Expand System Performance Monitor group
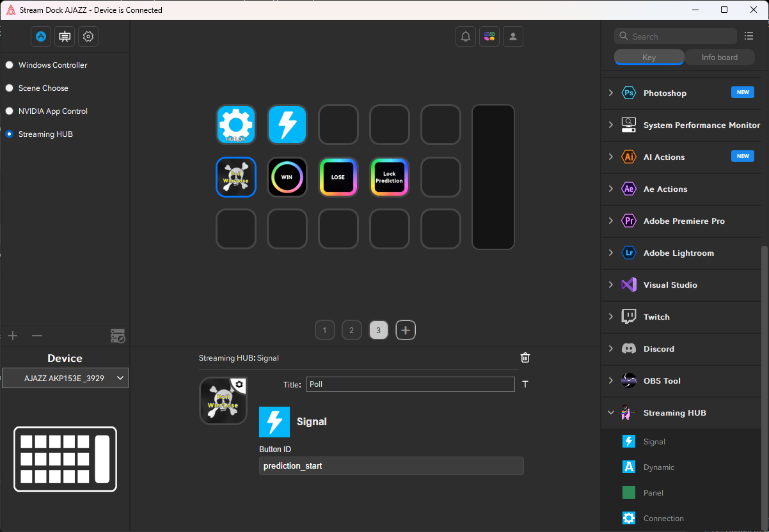The image size is (769, 532). click(611, 125)
